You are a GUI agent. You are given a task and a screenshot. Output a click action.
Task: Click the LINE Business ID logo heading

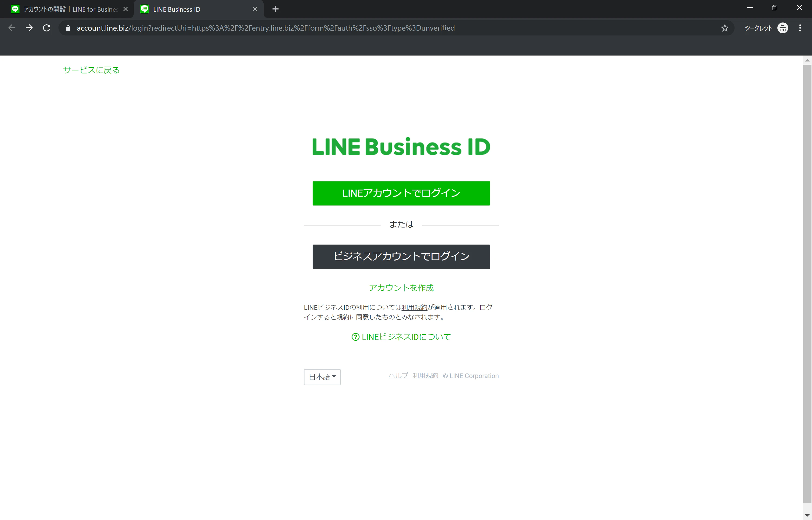(x=401, y=147)
